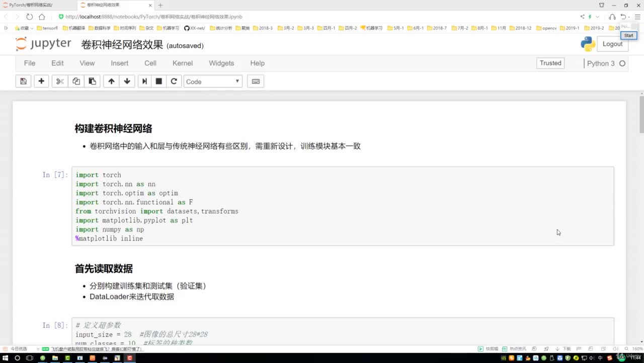Click inside the imports code cell In [7]
Screen dimensions: 644x363
[x=343, y=206]
